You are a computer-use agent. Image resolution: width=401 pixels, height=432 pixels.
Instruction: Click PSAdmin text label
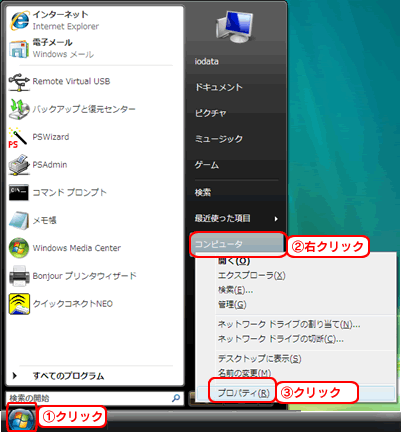click(x=50, y=165)
